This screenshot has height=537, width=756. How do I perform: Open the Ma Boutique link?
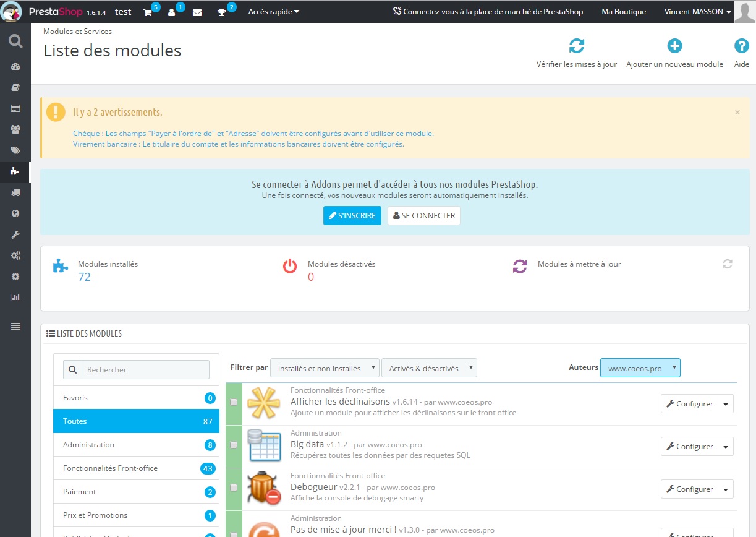(x=624, y=12)
